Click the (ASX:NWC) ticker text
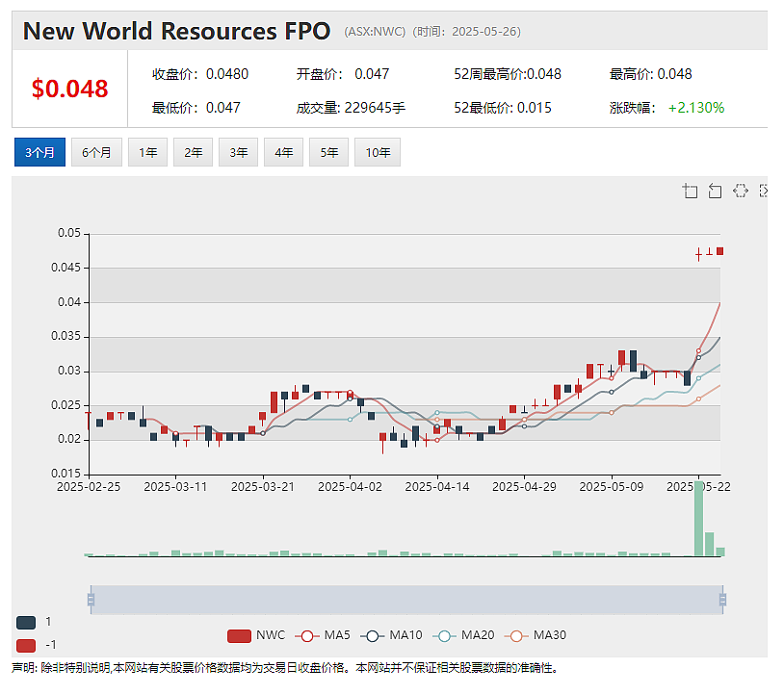Image resolution: width=784 pixels, height=694 pixels. (x=375, y=32)
